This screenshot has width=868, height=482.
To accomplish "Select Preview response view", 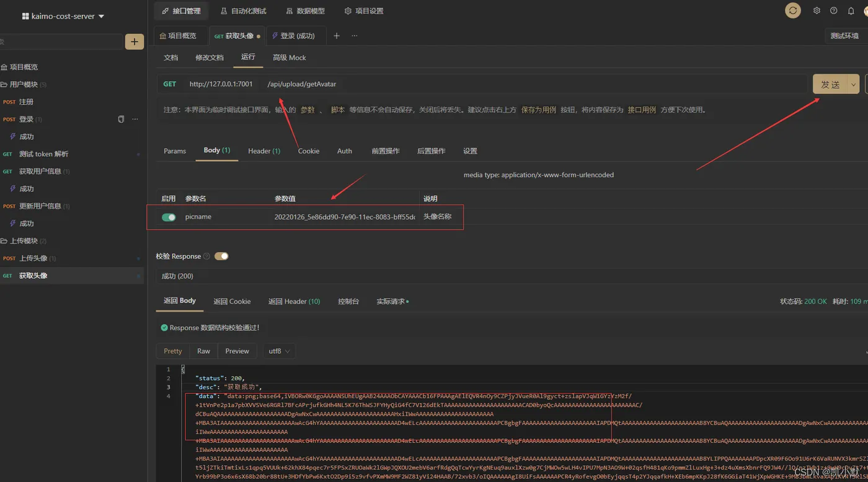I will coord(237,351).
